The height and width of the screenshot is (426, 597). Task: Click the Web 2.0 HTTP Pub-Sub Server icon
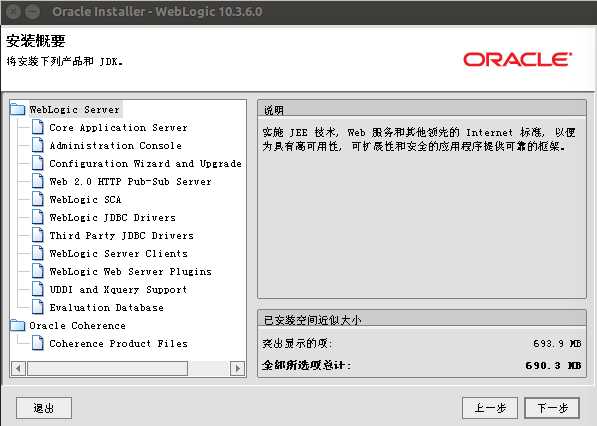coord(38,181)
